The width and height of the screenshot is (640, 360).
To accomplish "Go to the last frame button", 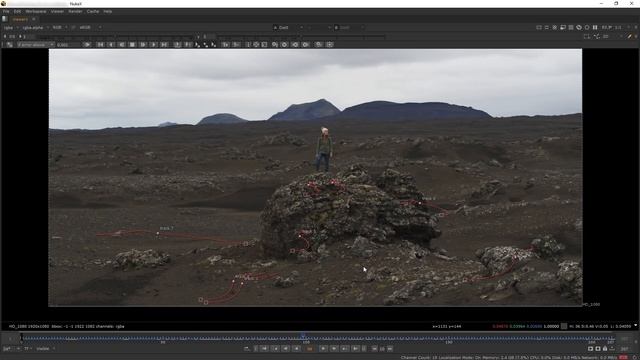I will 355,349.
